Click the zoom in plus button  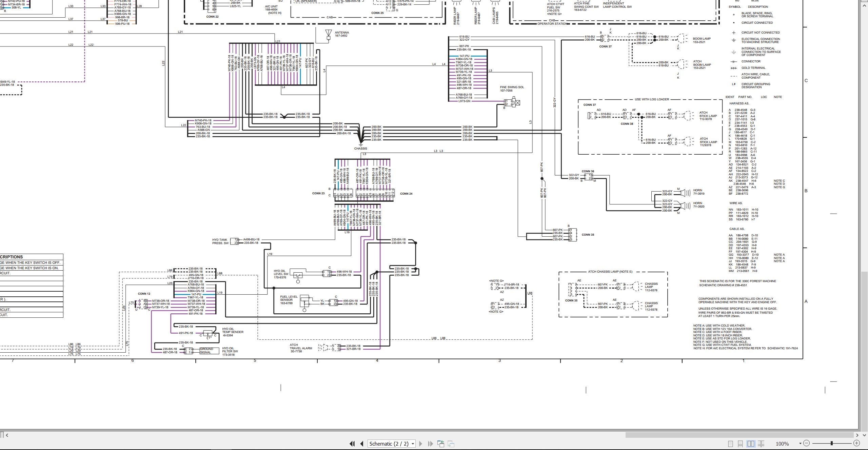click(856, 443)
